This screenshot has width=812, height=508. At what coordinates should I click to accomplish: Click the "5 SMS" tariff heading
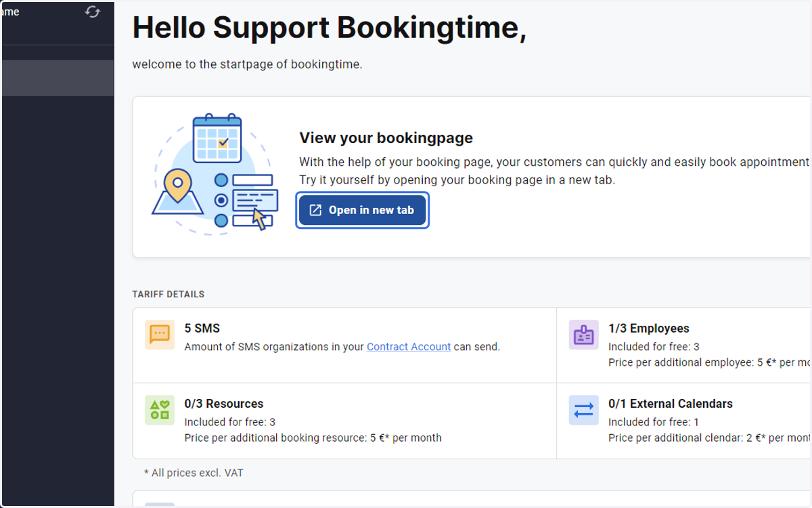click(x=202, y=329)
